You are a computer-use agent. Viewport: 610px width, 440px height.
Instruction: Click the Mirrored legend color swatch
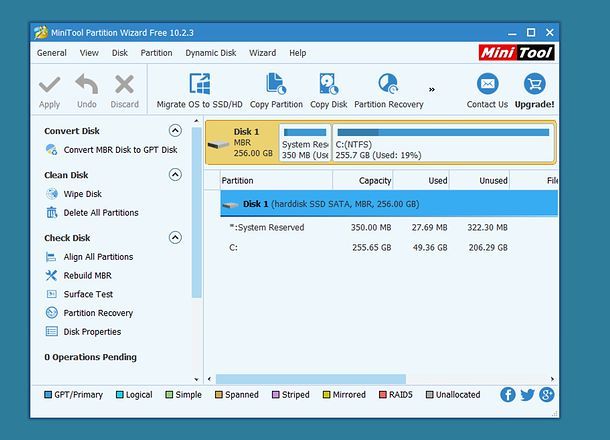pos(326,395)
